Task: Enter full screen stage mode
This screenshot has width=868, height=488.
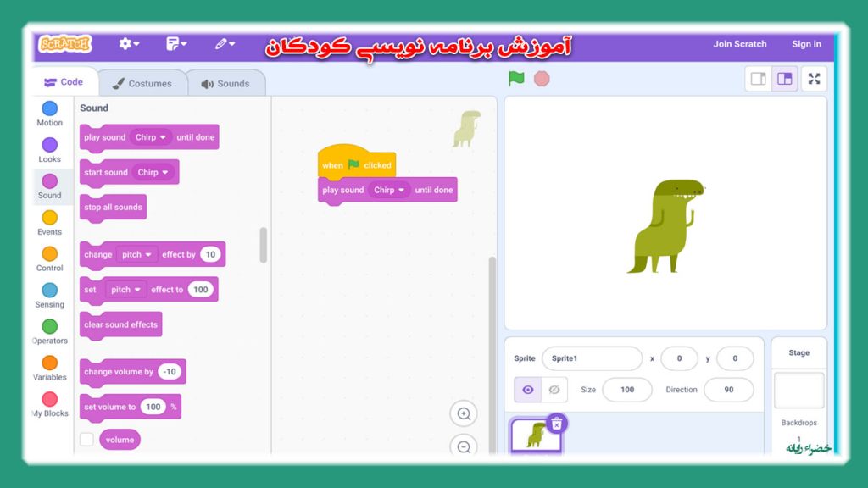Action: tap(814, 79)
